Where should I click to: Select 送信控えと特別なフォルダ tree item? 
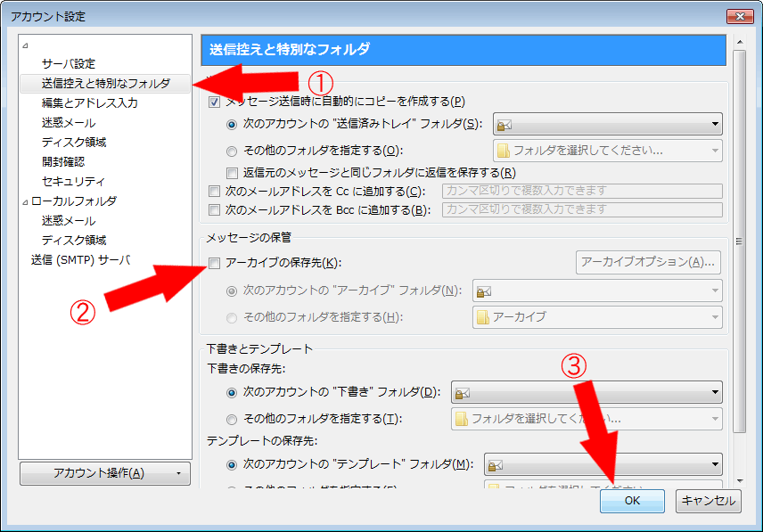coord(105,83)
